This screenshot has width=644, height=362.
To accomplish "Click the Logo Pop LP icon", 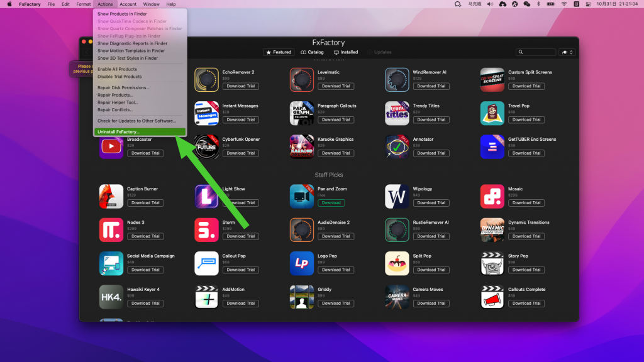I will click(302, 263).
